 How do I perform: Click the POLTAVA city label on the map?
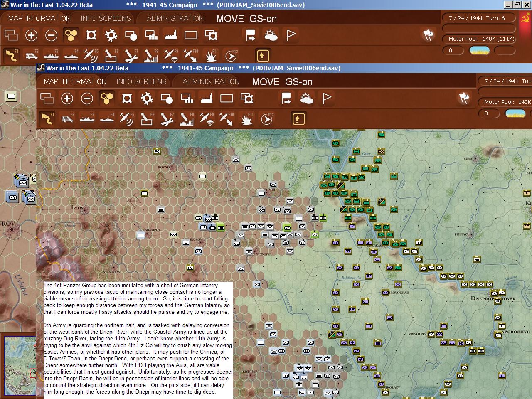(462, 234)
